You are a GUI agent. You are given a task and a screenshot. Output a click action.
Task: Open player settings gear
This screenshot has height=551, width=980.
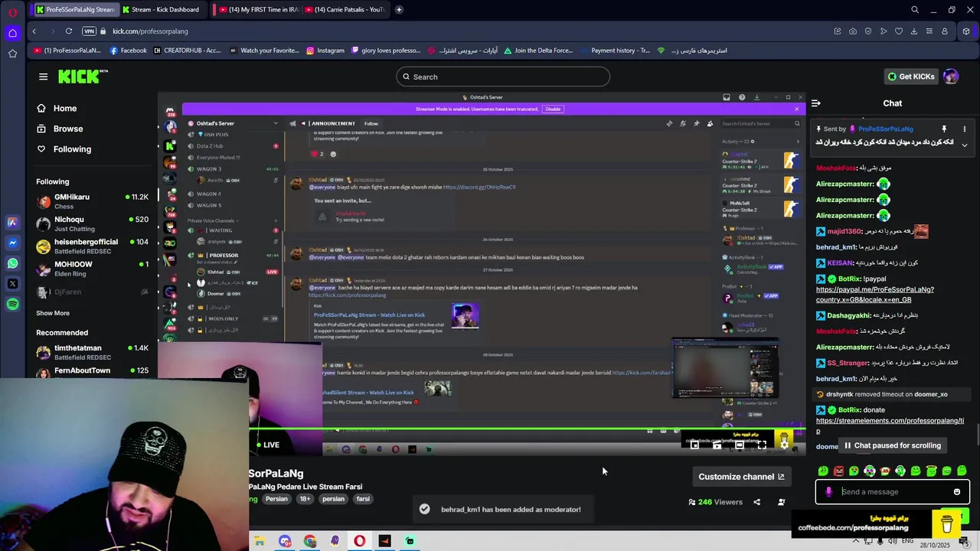click(784, 445)
